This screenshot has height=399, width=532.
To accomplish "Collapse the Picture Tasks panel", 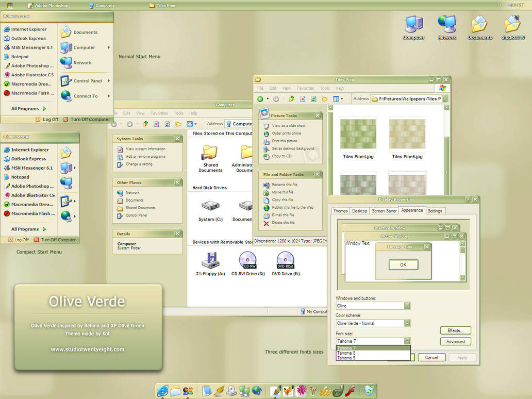I will point(317,115).
